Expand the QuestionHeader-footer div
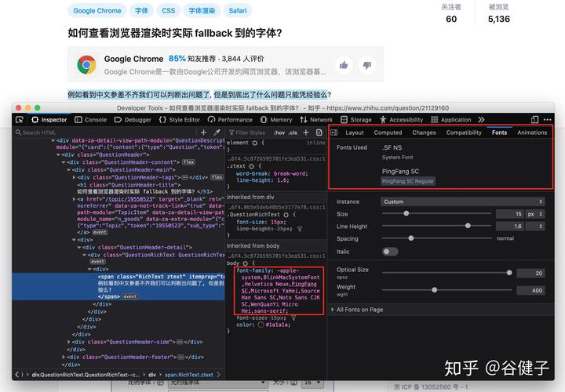This screenshot has width=565, height=392. (x=64, y=357)
